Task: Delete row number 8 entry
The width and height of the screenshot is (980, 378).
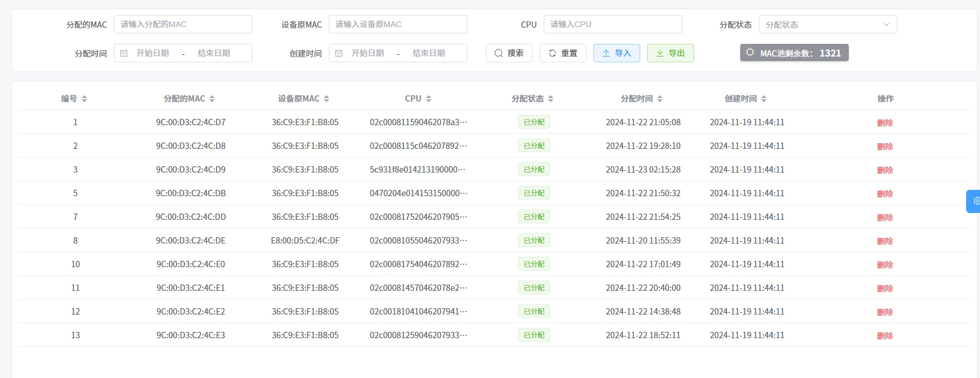Action: point(885,241)
